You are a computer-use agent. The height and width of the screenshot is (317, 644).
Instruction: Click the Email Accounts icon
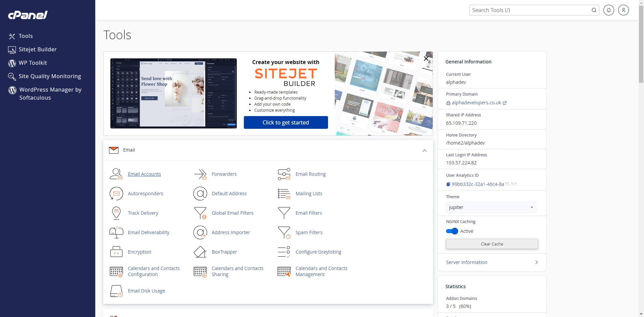point(116,174)
